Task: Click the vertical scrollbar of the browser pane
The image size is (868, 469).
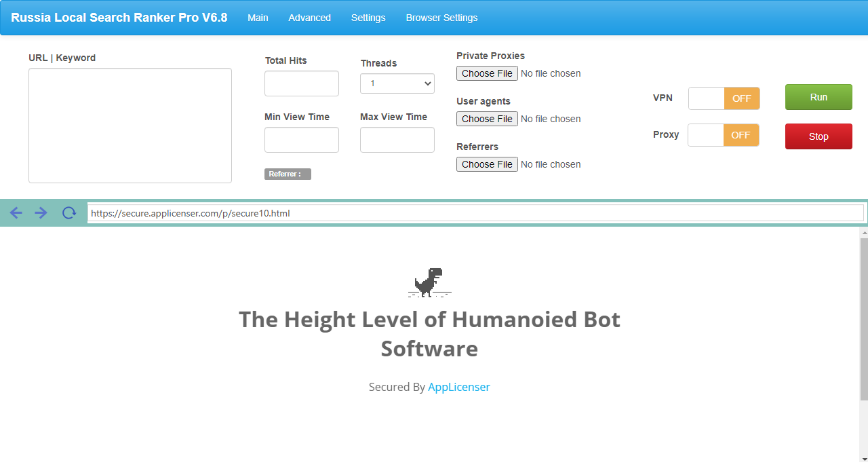Action: 863,319
